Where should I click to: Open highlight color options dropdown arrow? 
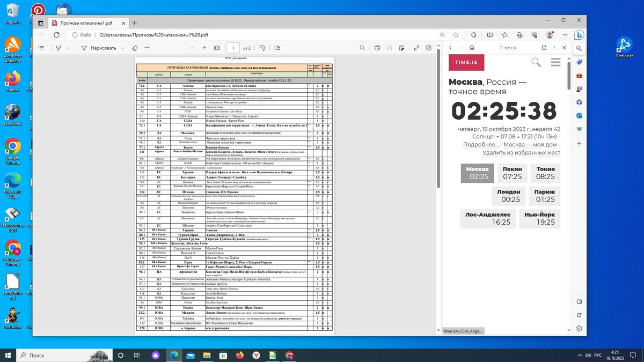[x=67, y=48]
